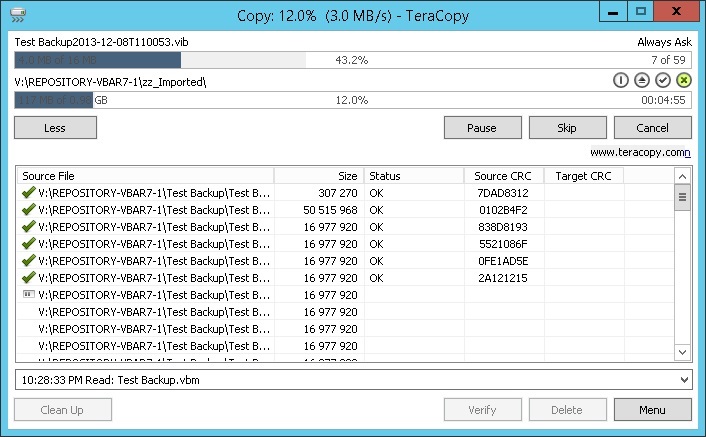
Task: Click green check icon of CRC 5521086F row
Action: (28, 243)
